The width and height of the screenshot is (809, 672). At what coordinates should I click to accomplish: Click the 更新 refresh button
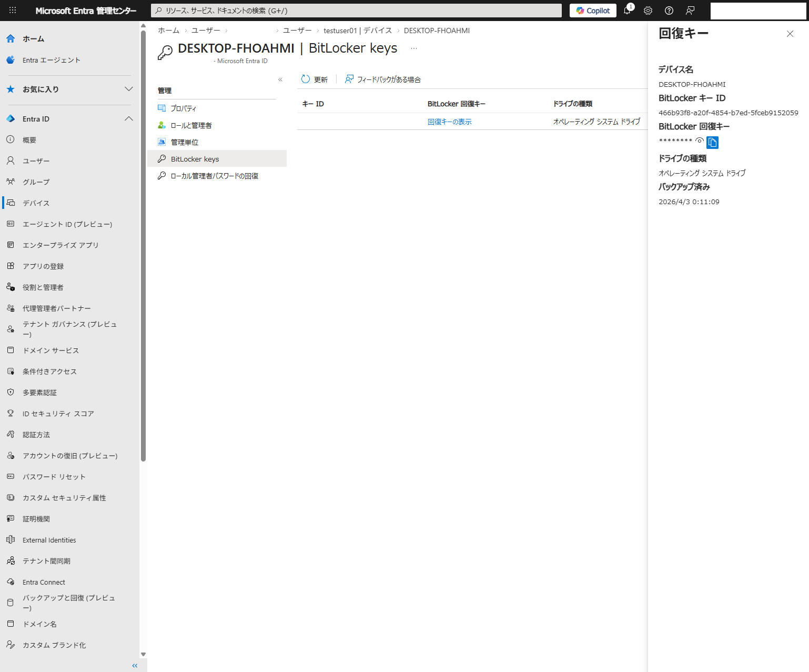click(x=315, y=79)
